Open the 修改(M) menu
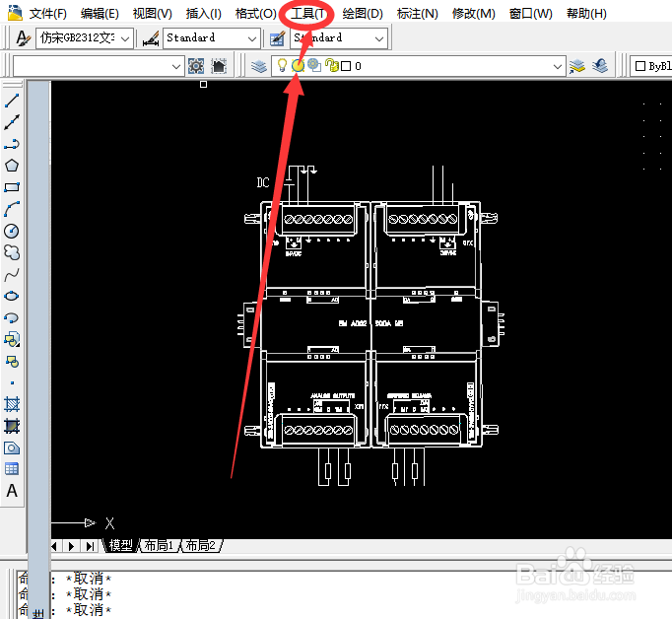 474,14
